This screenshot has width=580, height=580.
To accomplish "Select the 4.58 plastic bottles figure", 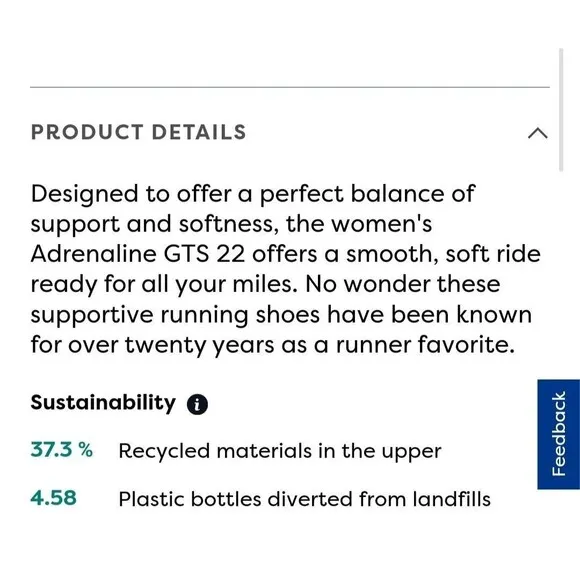I will click(53, 498).
